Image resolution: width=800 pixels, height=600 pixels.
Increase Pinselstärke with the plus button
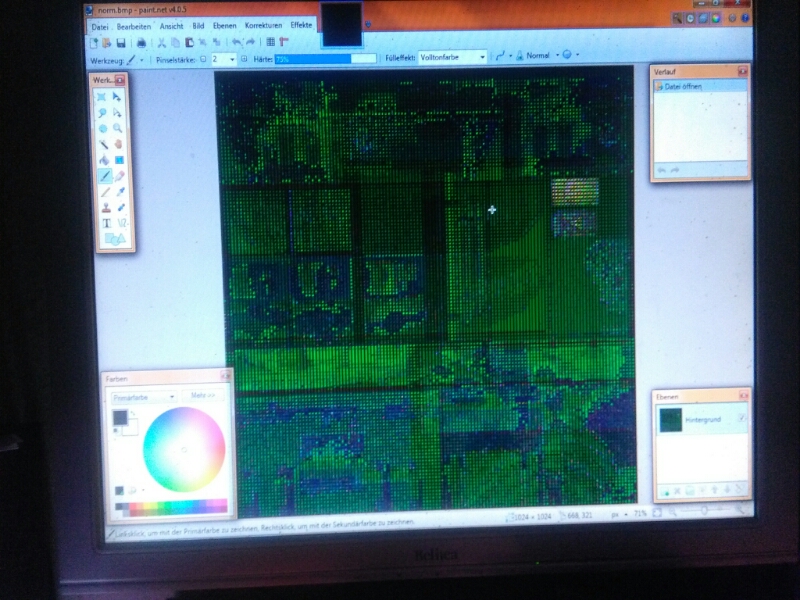pyautogui.click(x=244, y=59)
